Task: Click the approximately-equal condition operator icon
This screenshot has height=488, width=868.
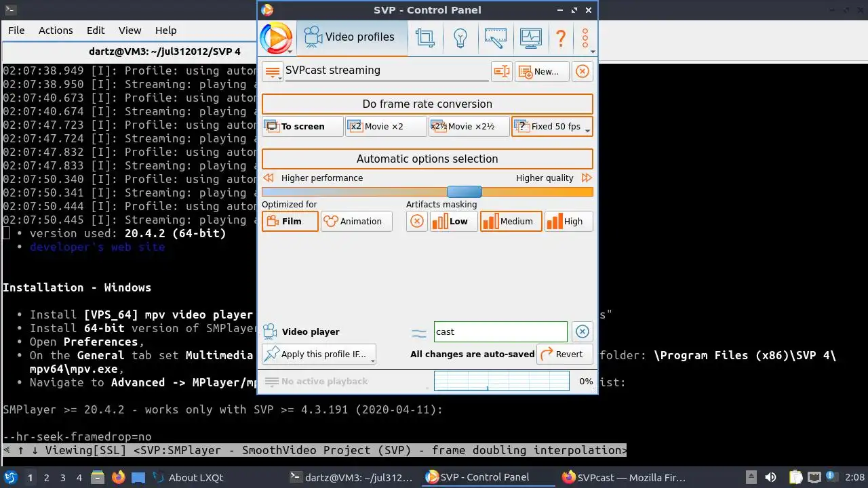Action: click(419, 332)
